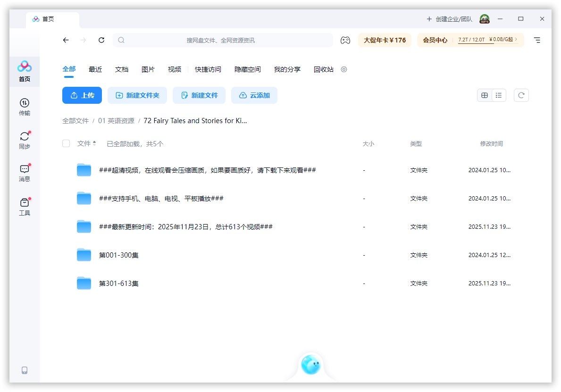Switch to list view layout

point(499,95)
